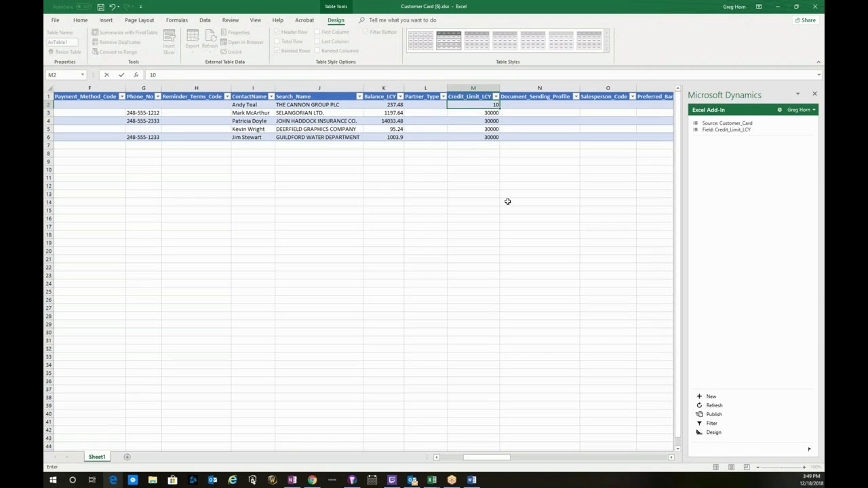Click Remove Duplicates in Tools group

pyautogui.click(x=116, y=42)
